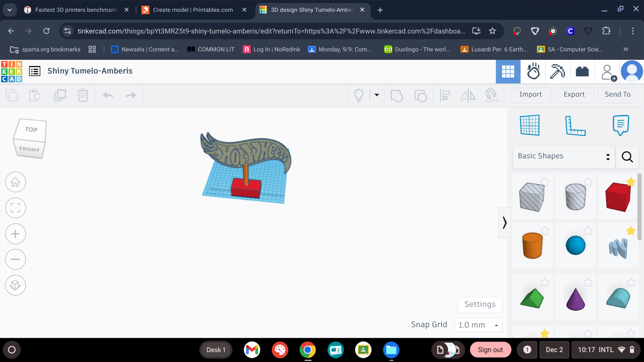
Task: Open the Snap Grid 1.0 mm dropdown
Action: (479, 325)
